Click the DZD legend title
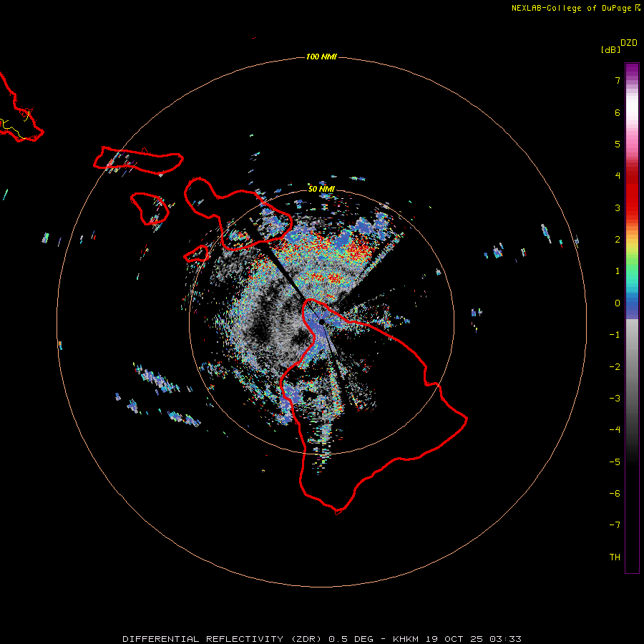 [629, 43]
